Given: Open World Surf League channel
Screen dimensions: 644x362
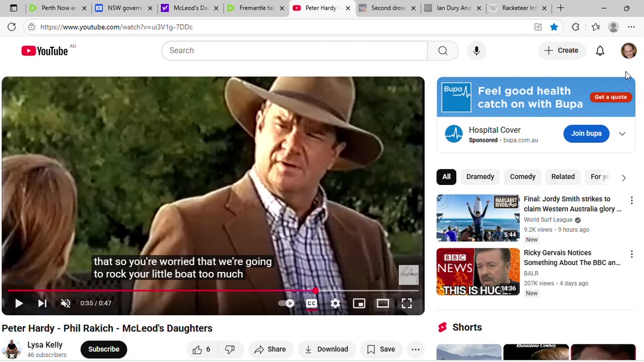Looking at the screenshot, I should click(548, 220).
